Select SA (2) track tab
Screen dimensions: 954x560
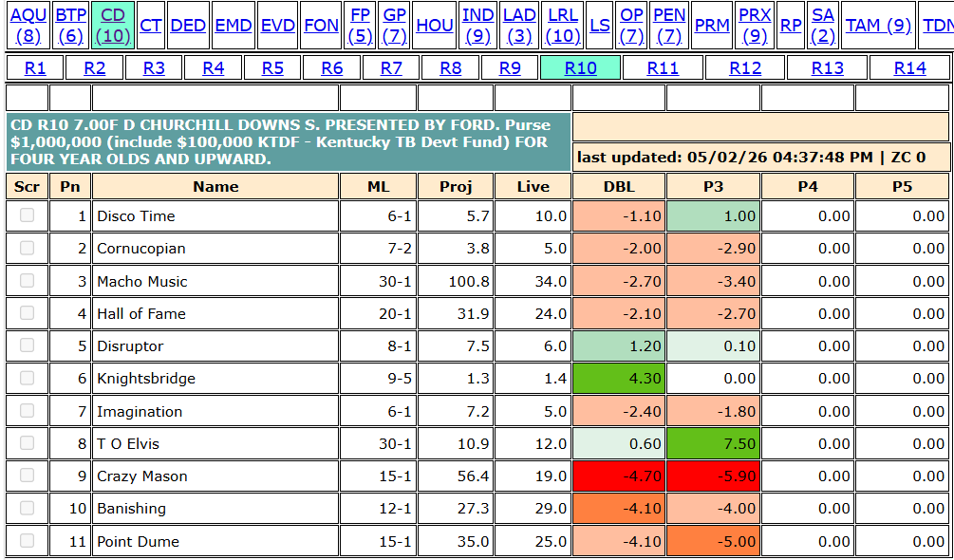pos(823,25)
